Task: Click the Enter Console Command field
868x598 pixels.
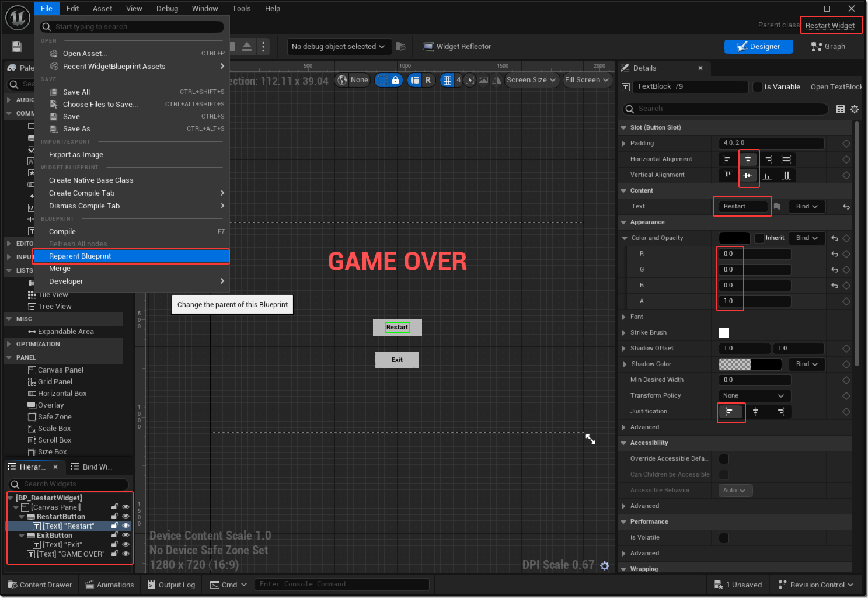Action: click(342, 585)
